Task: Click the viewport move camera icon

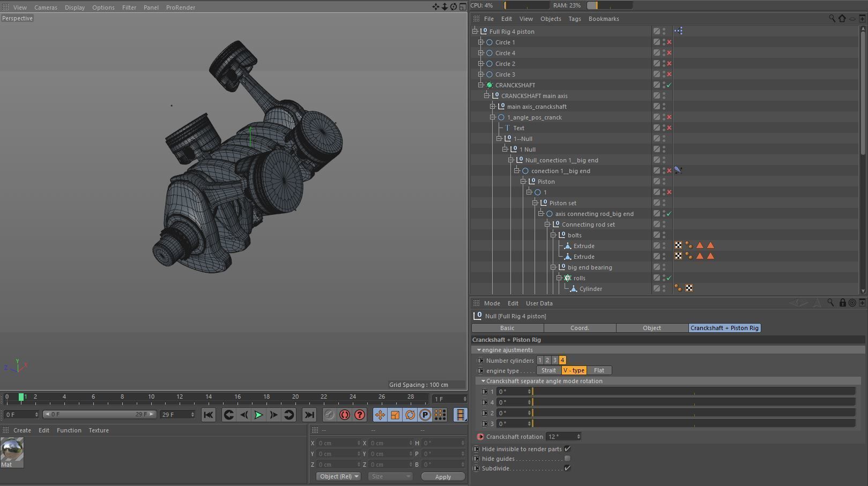Action: 436,7
